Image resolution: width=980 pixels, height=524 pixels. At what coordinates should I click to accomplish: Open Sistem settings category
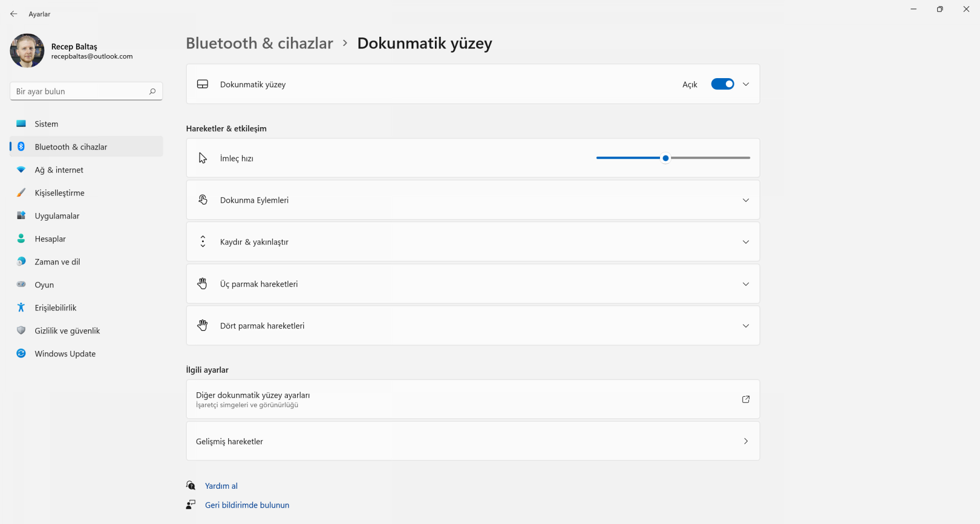tap(46, 124)
